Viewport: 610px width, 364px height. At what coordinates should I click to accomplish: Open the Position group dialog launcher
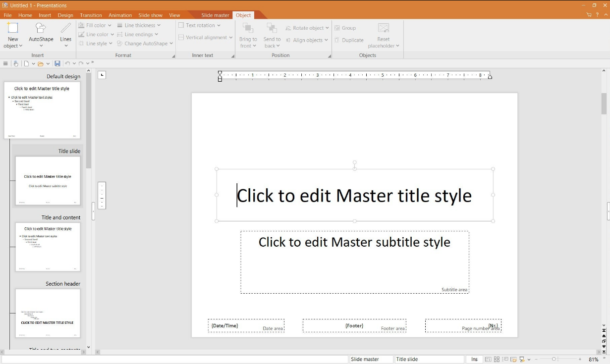click(x=330, y=56)
